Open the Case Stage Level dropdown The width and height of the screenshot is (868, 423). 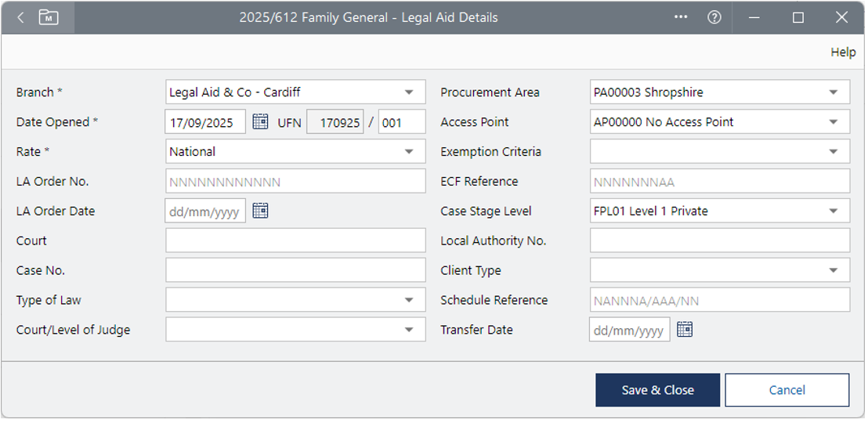[833, 211]
